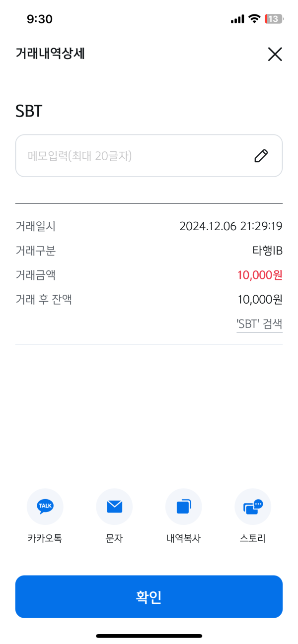Share by text message envelope icon
The image size is (298, 644).
pyautogui.click(x=114, y=507)
